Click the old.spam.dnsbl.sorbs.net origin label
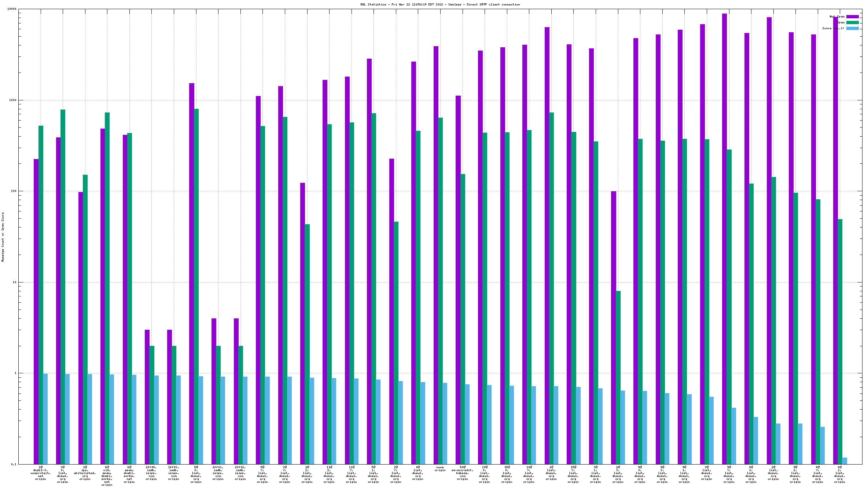 107,476
